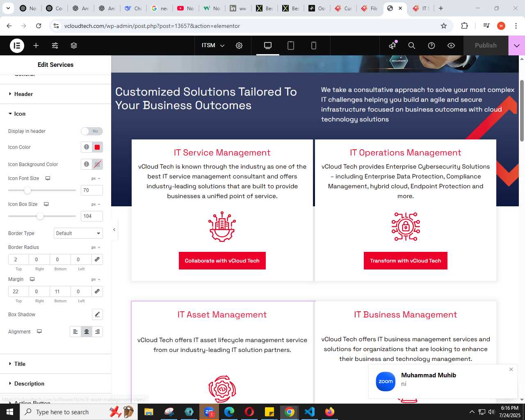
Task: Preview changes with the eye icon
Action: click(x=451, y=46)
